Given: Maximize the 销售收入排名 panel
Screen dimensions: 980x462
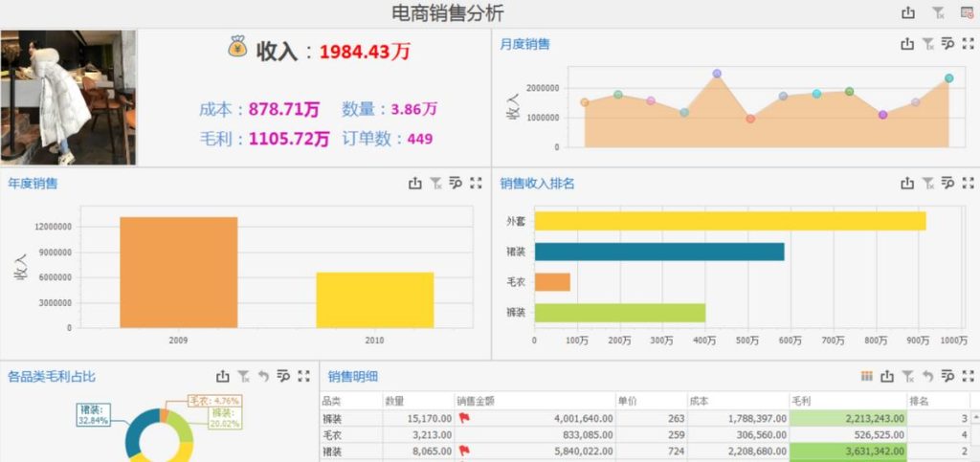Looking at the screenshot, I should pos(969,183).
